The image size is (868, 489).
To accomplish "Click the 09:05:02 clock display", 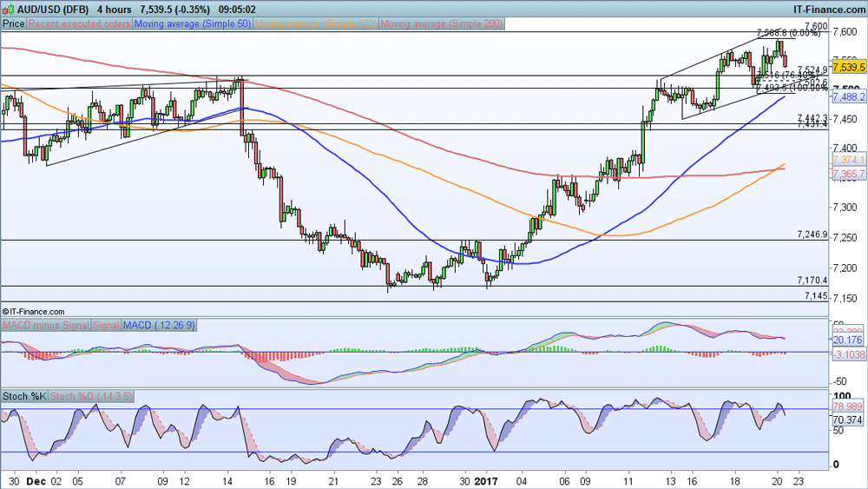I will [237, 10].
